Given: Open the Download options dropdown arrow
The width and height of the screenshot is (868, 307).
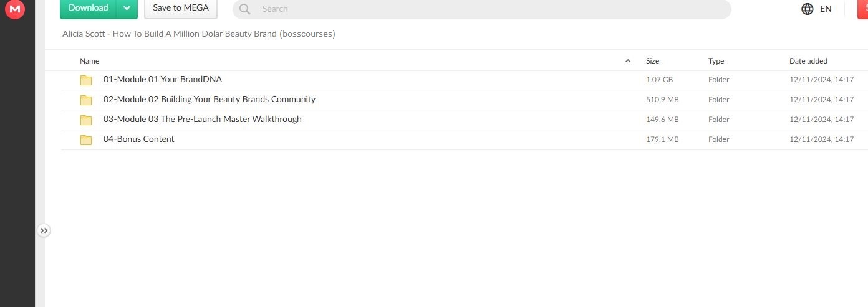Looking at the screenshot, I should tap(127, 8).
